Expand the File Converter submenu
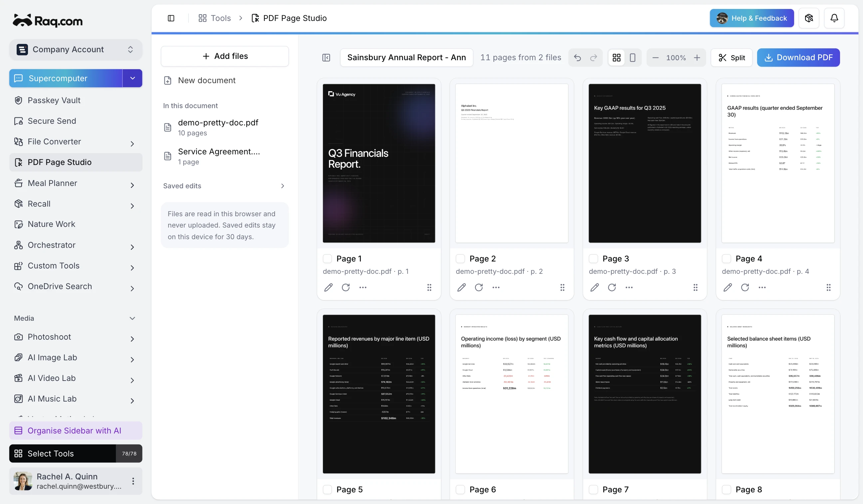863x504 pixels. pos(132,144)
